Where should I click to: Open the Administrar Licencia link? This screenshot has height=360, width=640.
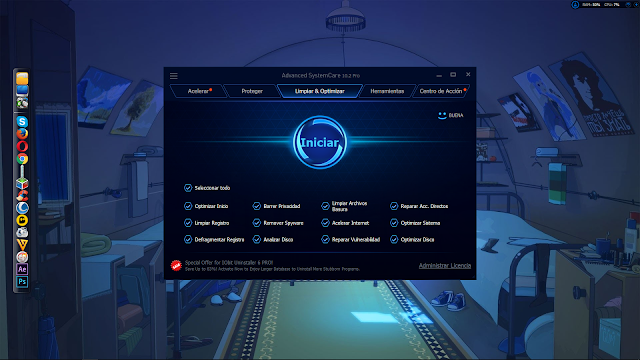[x=444, y=266]
